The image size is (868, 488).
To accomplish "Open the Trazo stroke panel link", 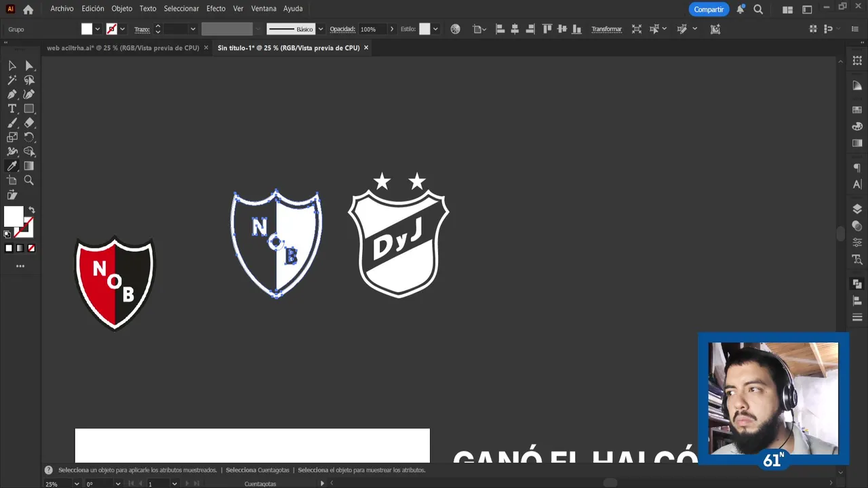I will 142,29.
